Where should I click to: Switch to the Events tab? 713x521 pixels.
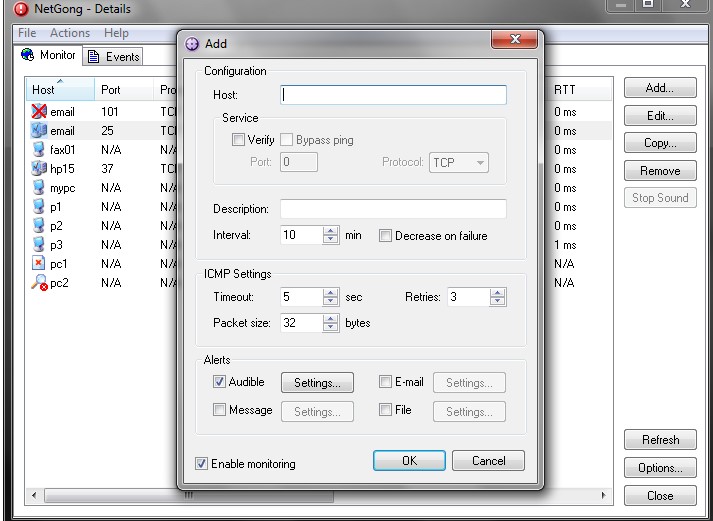pyautogui.click(x=113, y=57)
